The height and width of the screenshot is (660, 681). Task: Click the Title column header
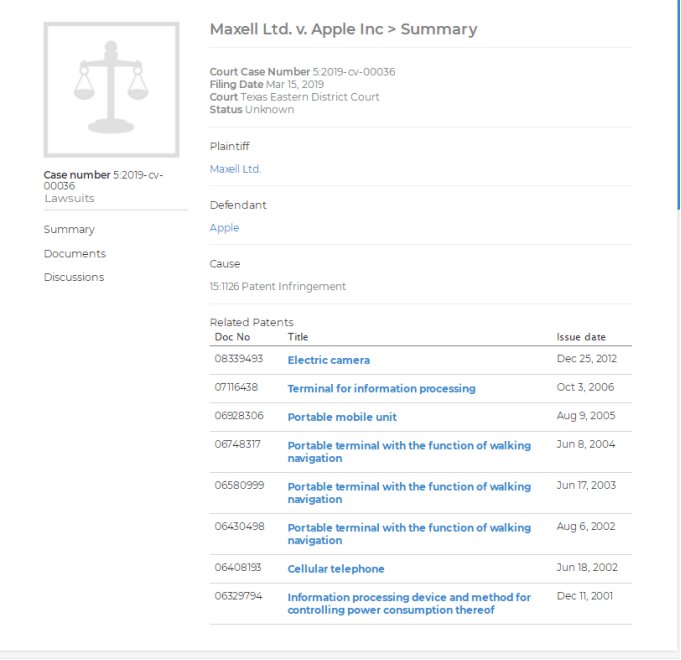pos(298,338)
